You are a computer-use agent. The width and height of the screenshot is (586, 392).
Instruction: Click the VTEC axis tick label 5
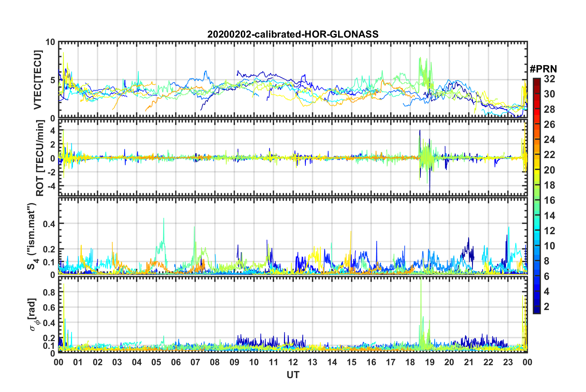click(52, 80)
